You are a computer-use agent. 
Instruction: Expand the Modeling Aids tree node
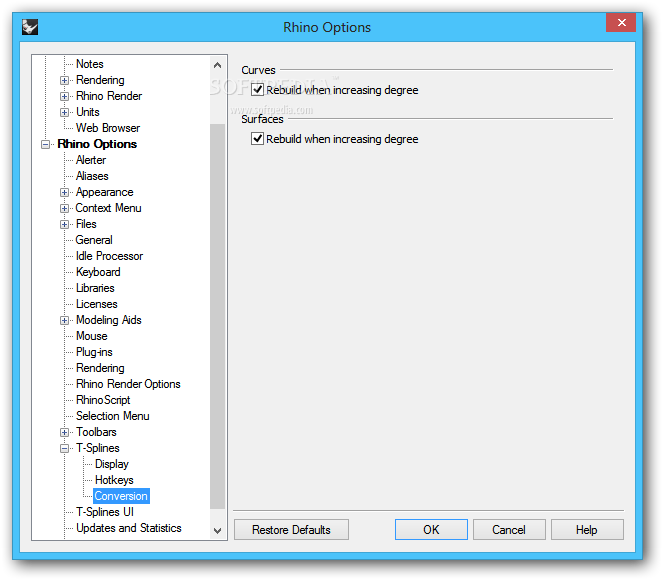[64, 320]
